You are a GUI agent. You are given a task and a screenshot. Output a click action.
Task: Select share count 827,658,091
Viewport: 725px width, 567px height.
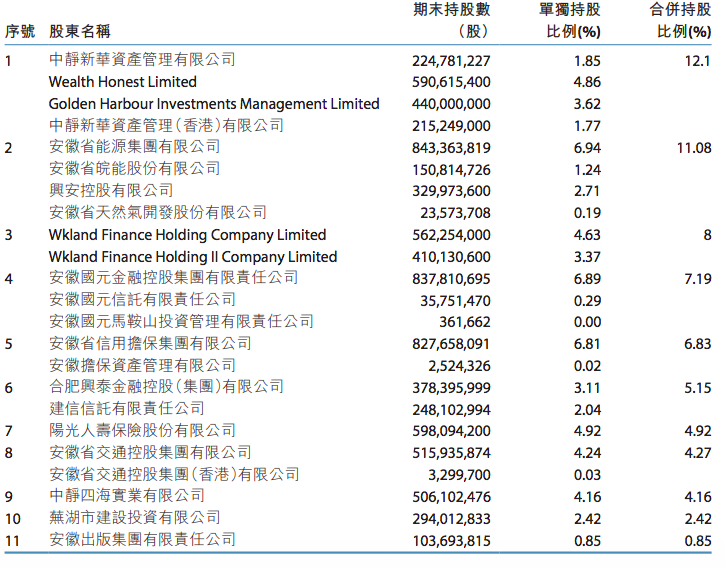click(451, 344)
